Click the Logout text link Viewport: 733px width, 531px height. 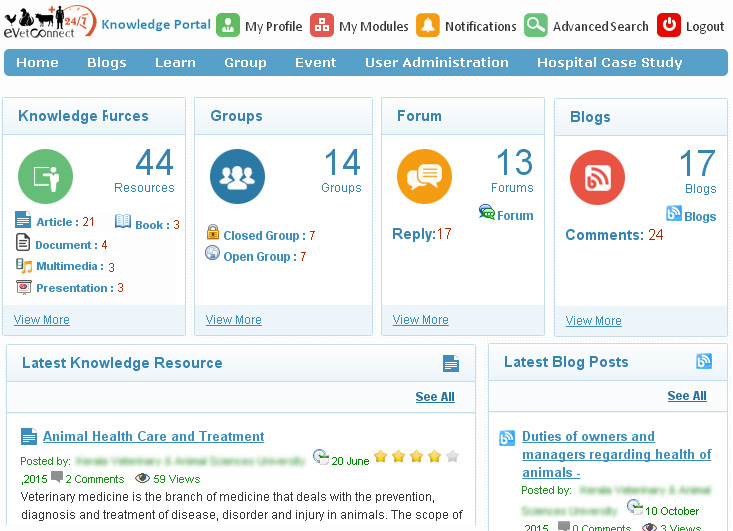pos(705,27)
